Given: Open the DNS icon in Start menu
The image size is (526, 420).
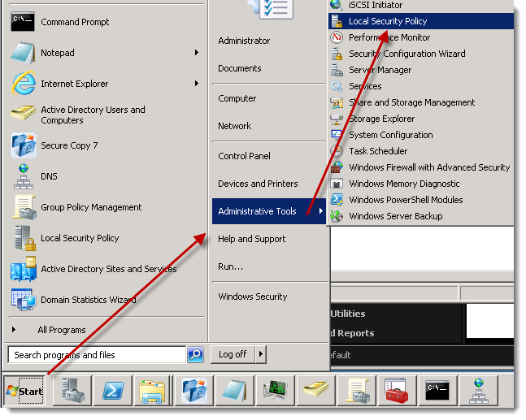Looking at the screenshot, I should [23, 176].
